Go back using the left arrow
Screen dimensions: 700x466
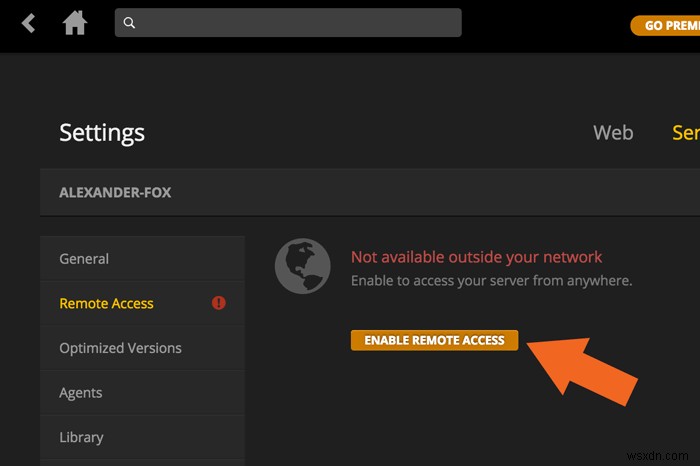click(x=28, y=23)
